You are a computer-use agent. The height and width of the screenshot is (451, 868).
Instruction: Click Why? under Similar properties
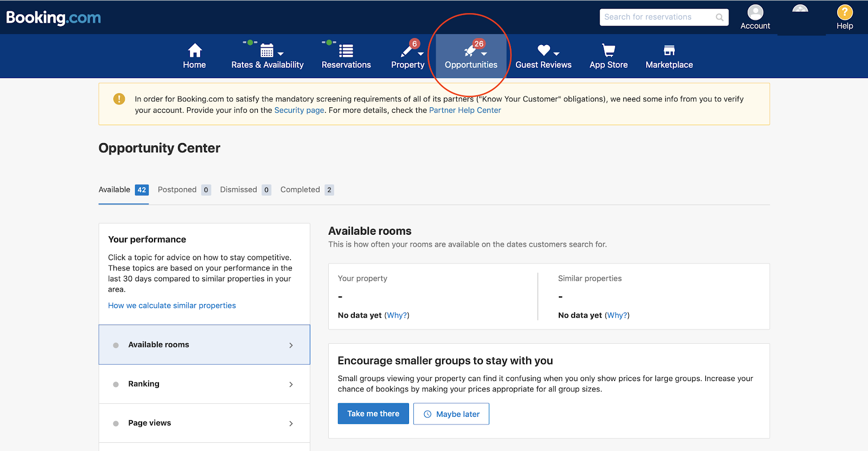click(x=617, y=315)
